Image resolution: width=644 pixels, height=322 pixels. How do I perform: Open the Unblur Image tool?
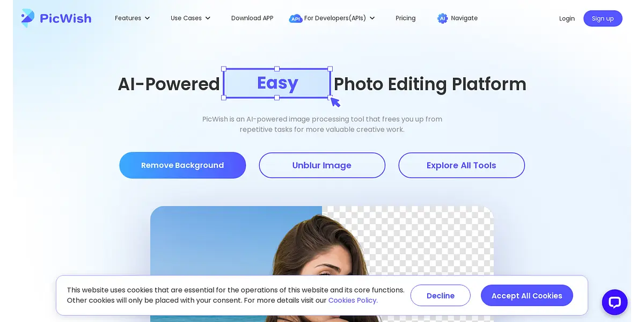point(322,165)
